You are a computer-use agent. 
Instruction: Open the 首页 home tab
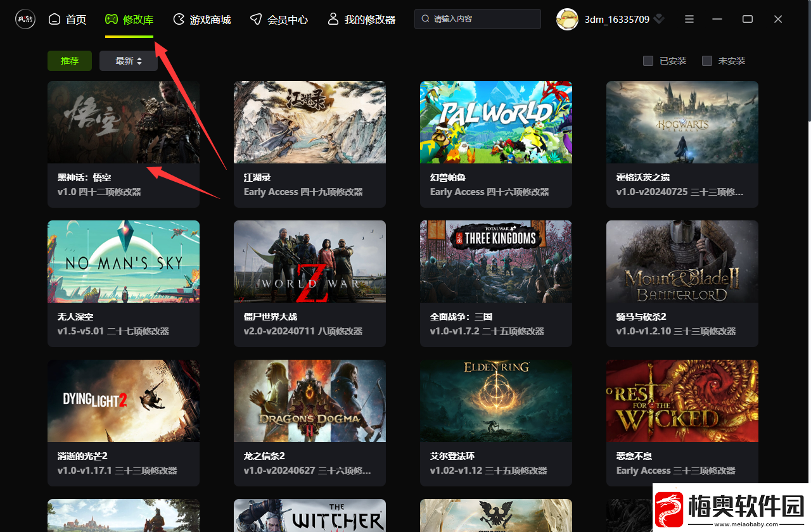pos(67,20)
